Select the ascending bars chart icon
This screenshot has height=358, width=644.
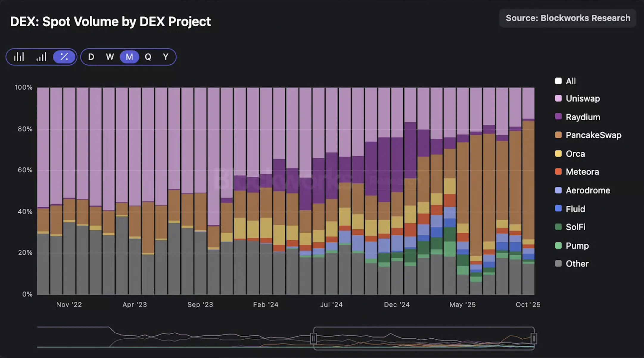tap(41, 57)
